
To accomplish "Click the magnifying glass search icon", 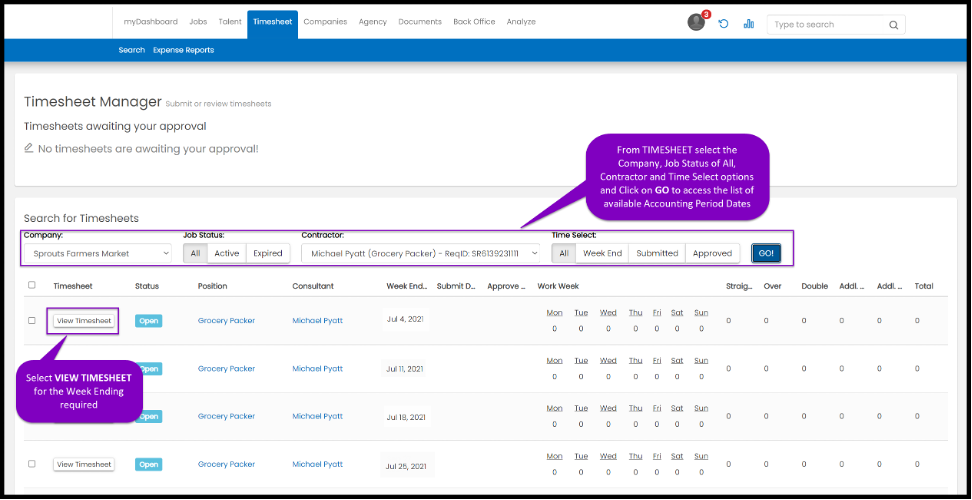I will click(893, 25).
